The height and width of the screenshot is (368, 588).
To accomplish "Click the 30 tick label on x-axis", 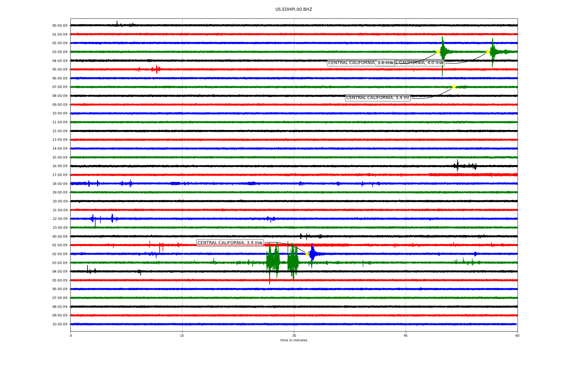I will click(294, 335).
